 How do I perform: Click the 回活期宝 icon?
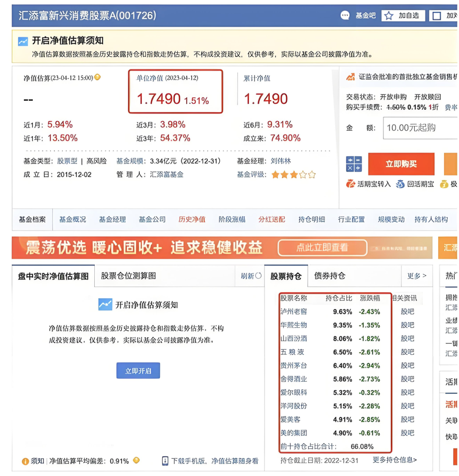click(x=400, y=184)
